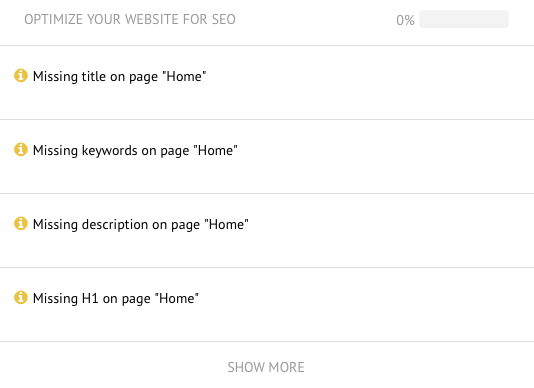Click the info icon beside Missing keywords
Screen dimensions: 534x388
point(20,150)
